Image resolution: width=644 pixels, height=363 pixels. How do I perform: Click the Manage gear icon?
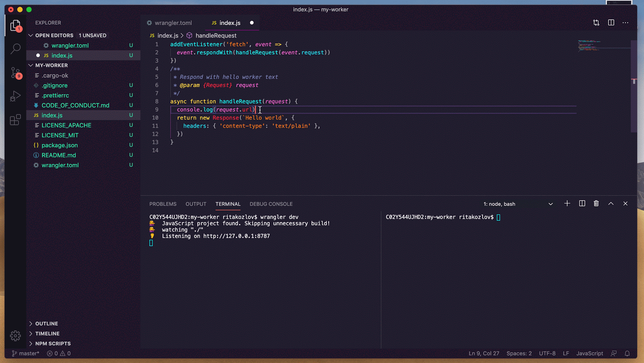pyautogui.click(x=15, y=336)
